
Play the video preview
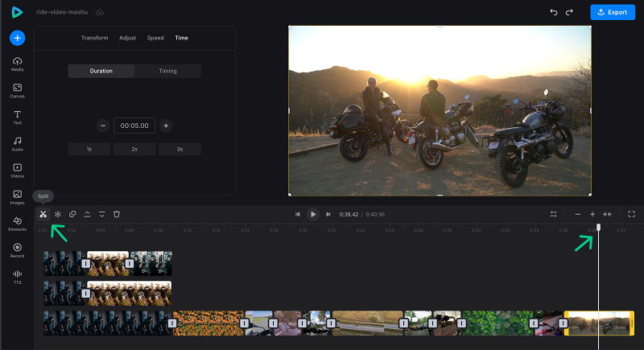(x=313, y=214)
